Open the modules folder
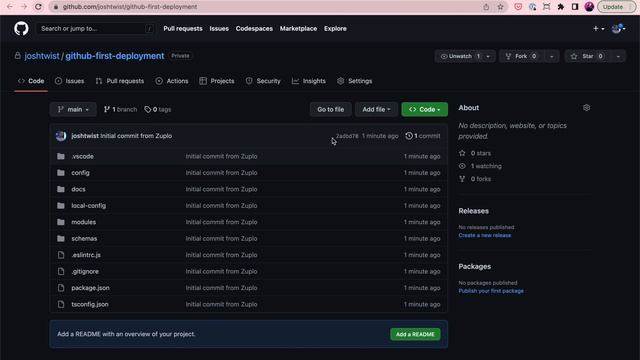Viewport: 640px width, 360px height. 84,222
